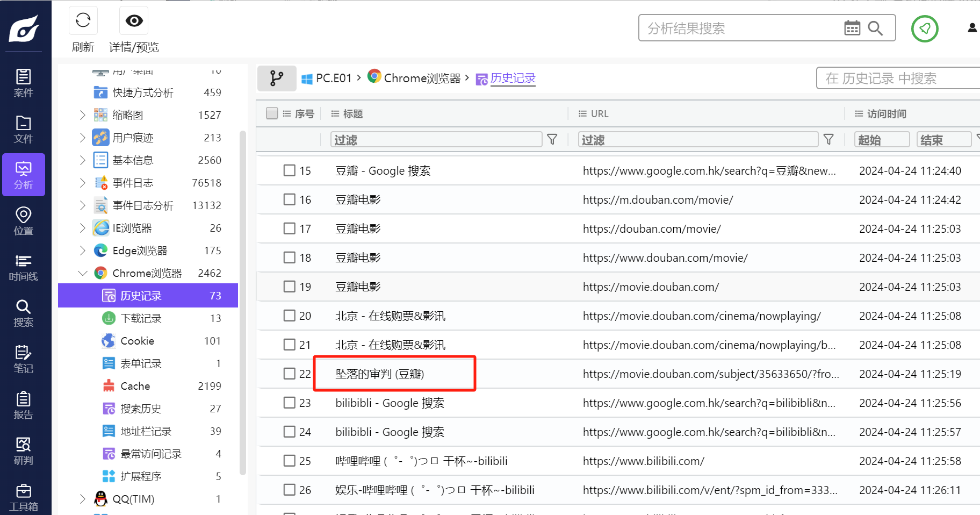980x515 pixels.
Task: Open the Search section in sidebar
Action: (x=24, y=313)
